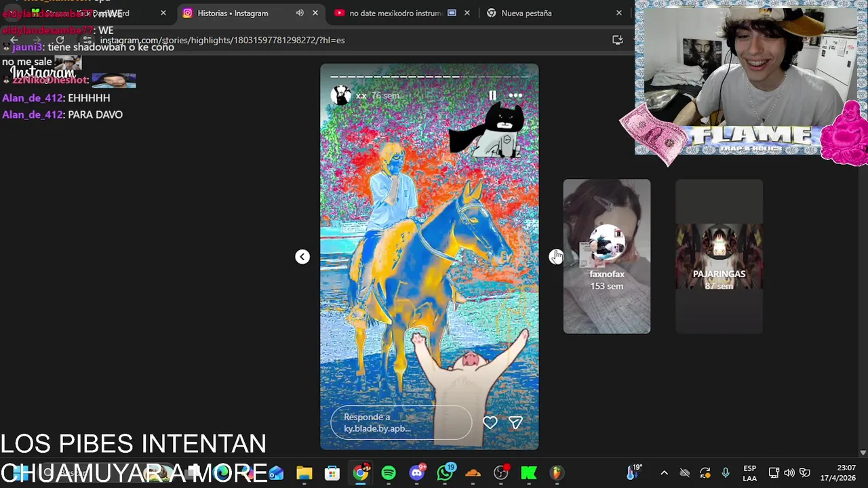Mute the Instagram tab audio icon
Screen dimensions: 868x488
300,13
